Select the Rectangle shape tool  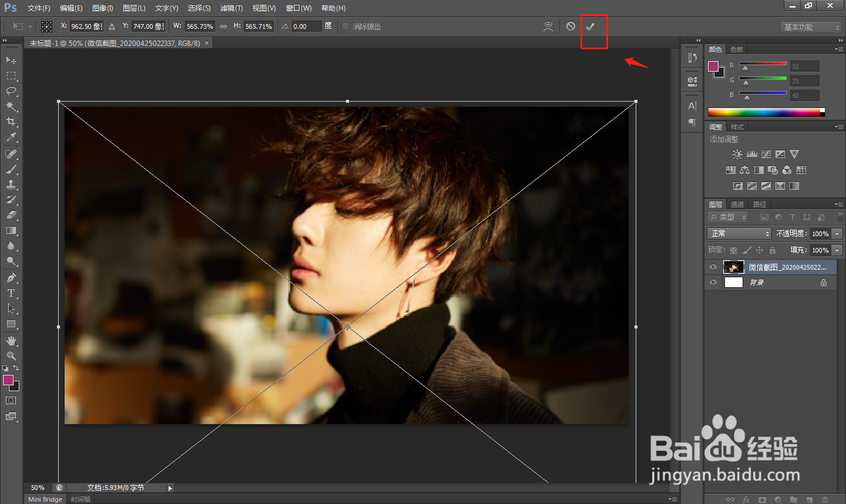click(11, 324)
